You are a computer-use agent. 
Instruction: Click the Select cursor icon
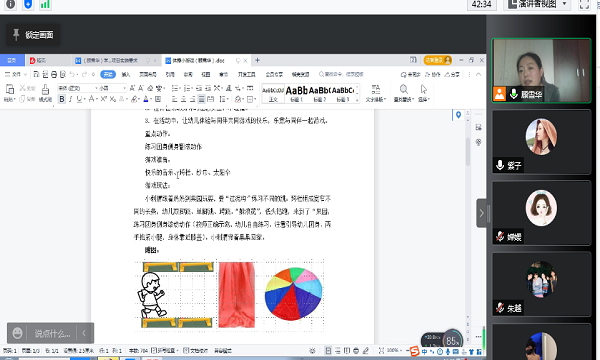pos(424,90)
